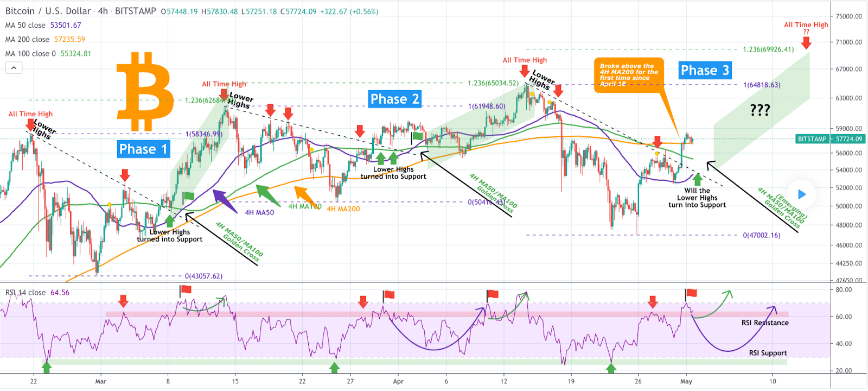Viewport: 868px width, 391px height.
Task: Click the Phase 2 text label
Action: click(395, 99)
